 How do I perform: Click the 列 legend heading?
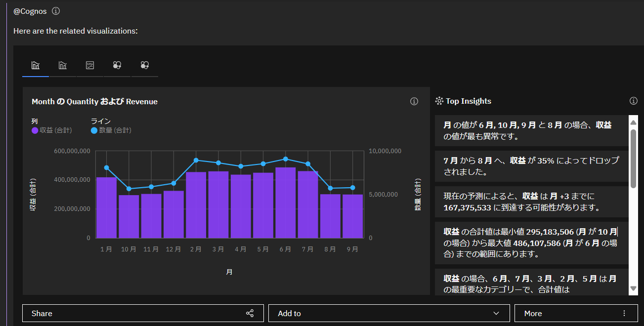tap(35, 121)
